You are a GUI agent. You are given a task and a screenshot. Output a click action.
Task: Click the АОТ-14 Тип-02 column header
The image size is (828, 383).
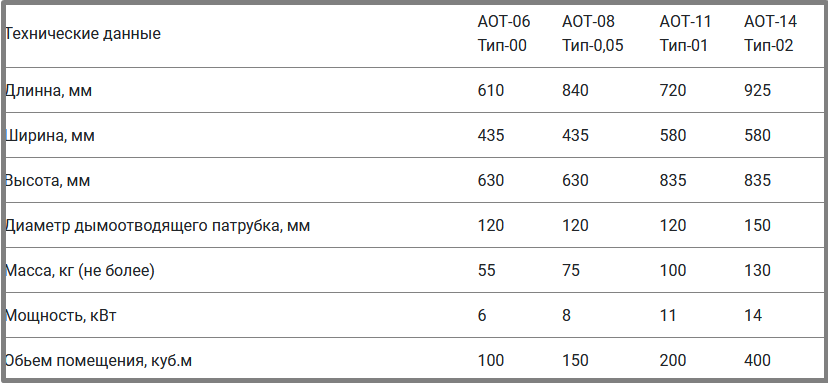coord(770,34)
